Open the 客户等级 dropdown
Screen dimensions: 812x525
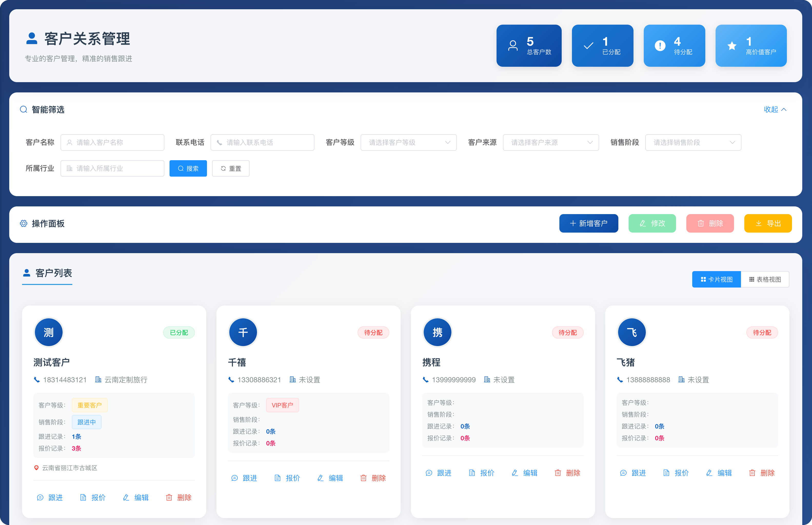coord(408,142)
